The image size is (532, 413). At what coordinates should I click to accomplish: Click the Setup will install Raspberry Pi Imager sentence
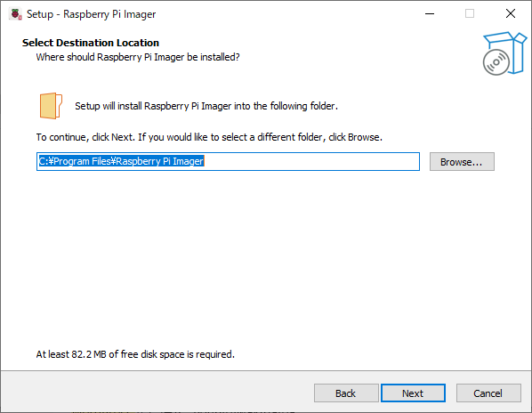coord(206,106)
